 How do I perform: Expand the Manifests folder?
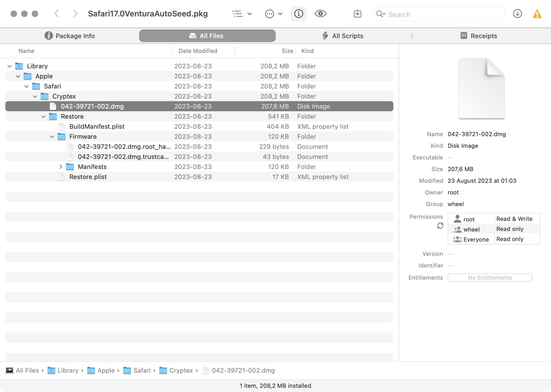click(61, 167)
